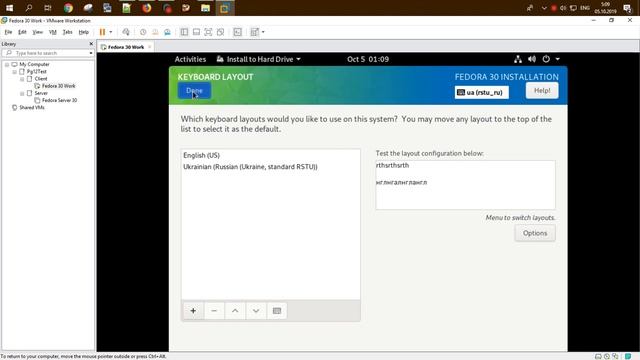
Task: Open the Tabs menu
Action: [68, 32]
